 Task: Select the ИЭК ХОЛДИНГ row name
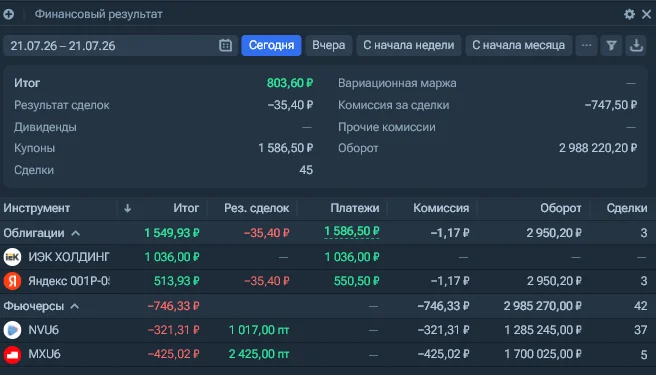point(69,257)
